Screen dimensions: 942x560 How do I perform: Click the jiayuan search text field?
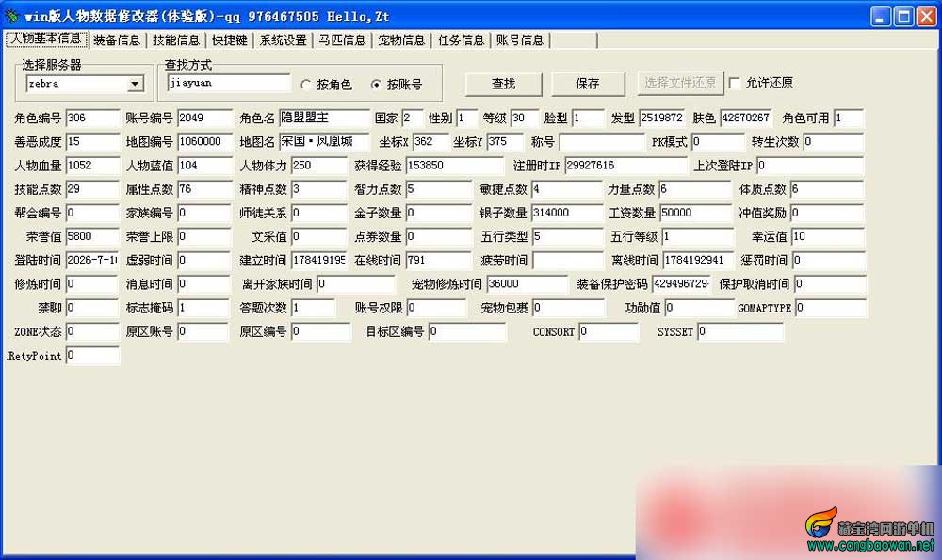228,83
